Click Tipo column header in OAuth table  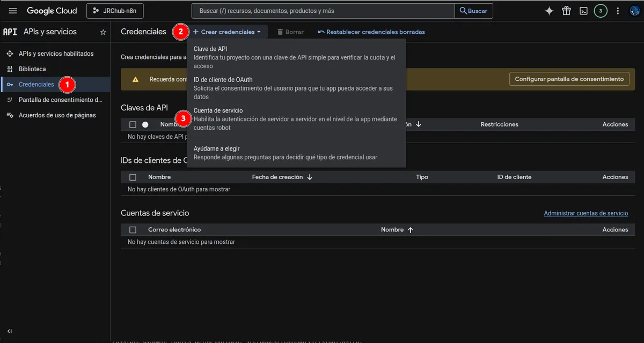pyautogui.click(x=422, y=177)
